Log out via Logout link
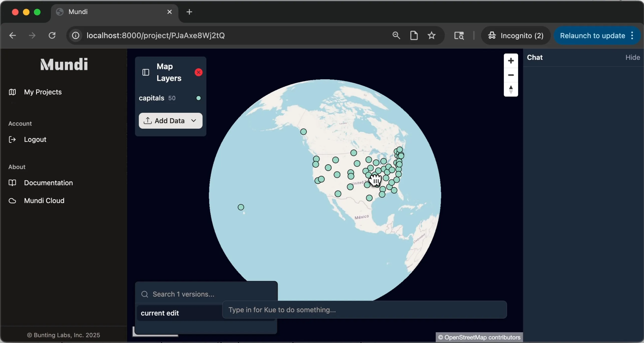This screenshot has width=644, height=343. [35, 139]
